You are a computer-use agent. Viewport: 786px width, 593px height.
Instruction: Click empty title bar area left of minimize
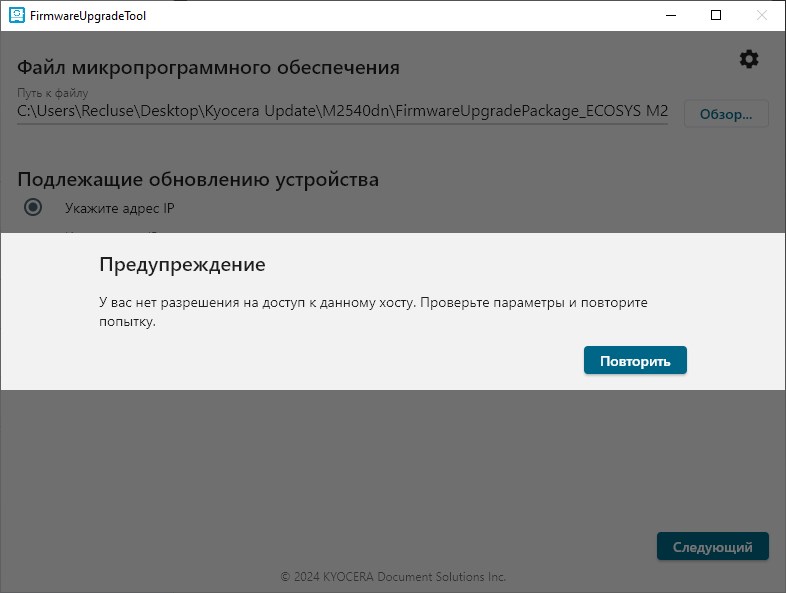400,16
